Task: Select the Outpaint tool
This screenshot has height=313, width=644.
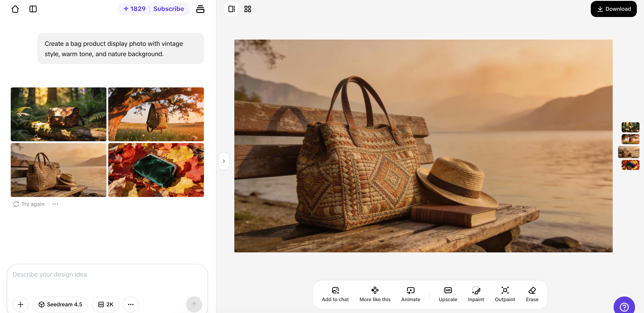Action: click(x=505, y=294)
